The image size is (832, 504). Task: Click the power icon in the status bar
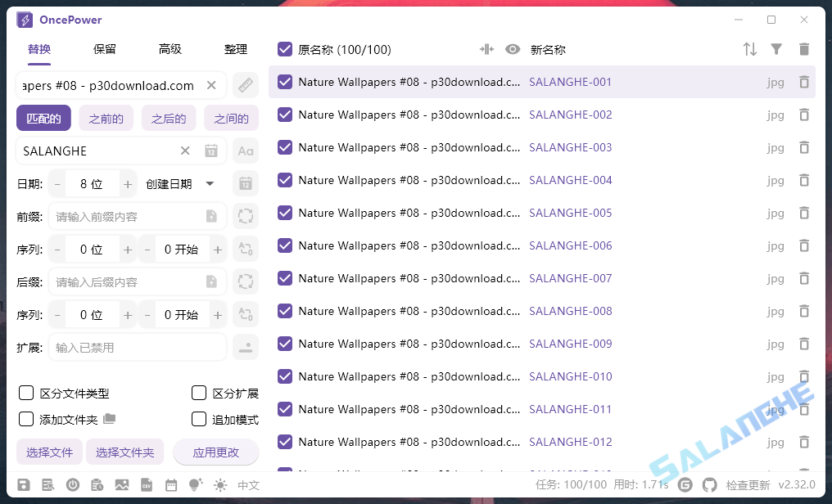73,484
